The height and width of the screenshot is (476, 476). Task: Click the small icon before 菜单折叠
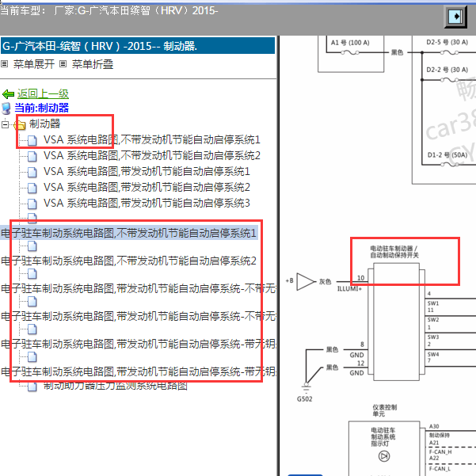(x=63, y=63)
